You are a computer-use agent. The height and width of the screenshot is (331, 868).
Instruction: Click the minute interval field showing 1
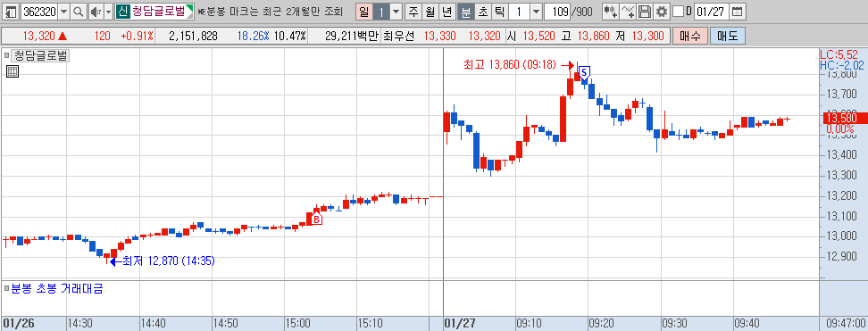tap(519, 11)
